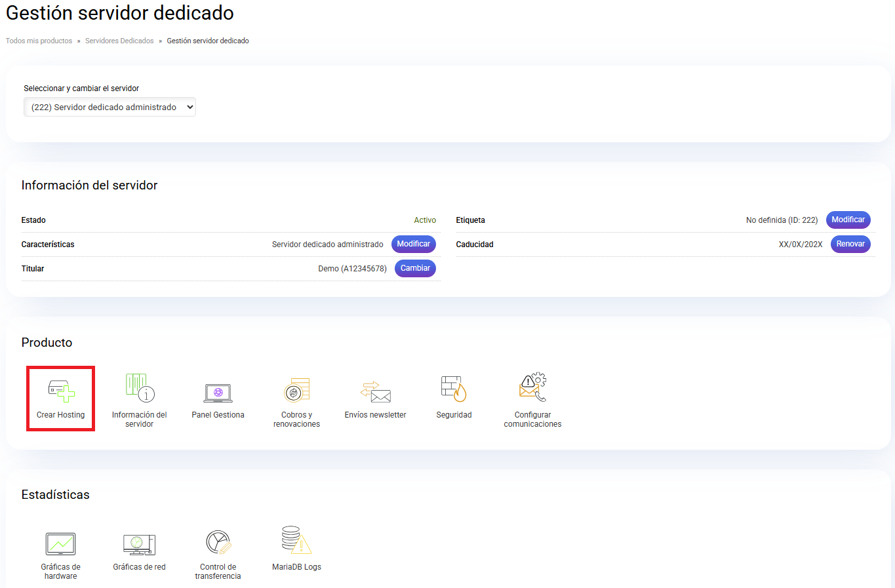Navigate to Servidores Dedicados breadcrumb
Image resolution: width=895 pixels, height=588 pixels.
119,41
